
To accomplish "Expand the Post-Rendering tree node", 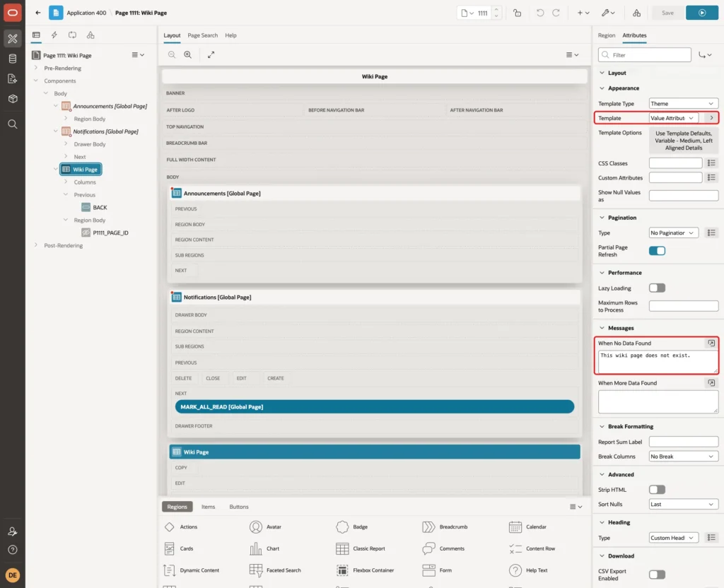I will tap(36, 245).
